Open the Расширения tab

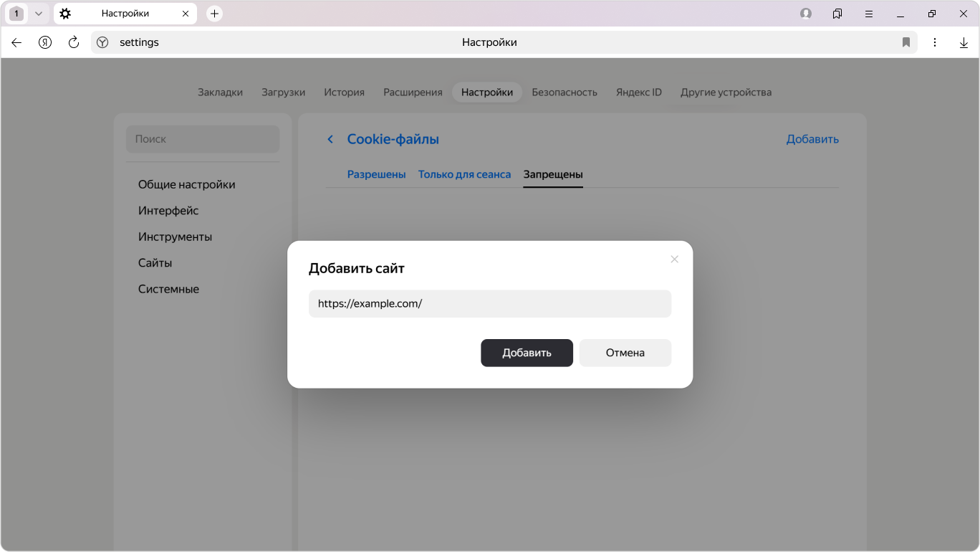pos(413,92)
